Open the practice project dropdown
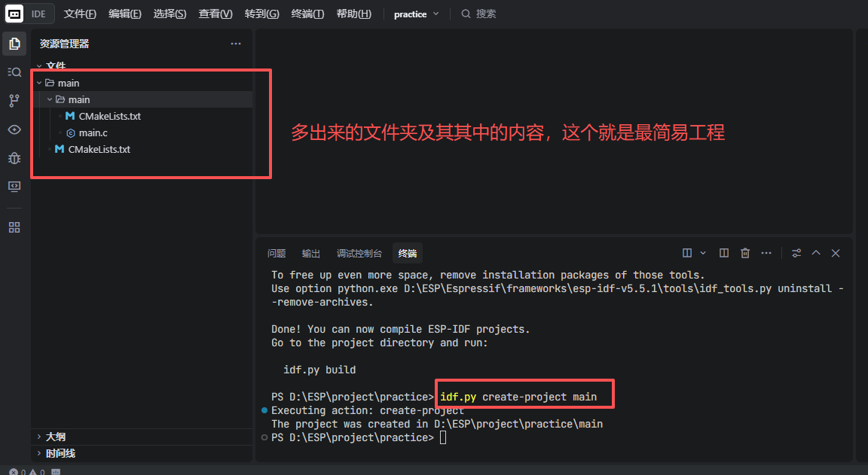 tap(416, 14)
